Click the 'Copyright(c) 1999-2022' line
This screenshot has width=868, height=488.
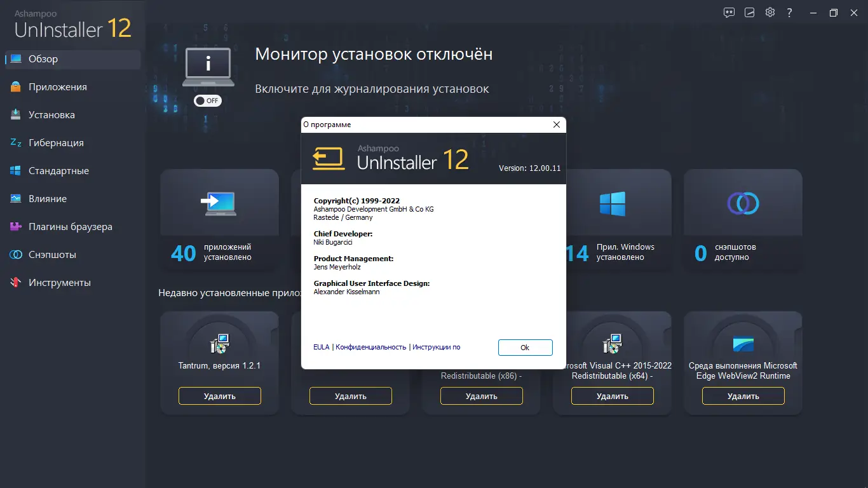tap(356, 201)
